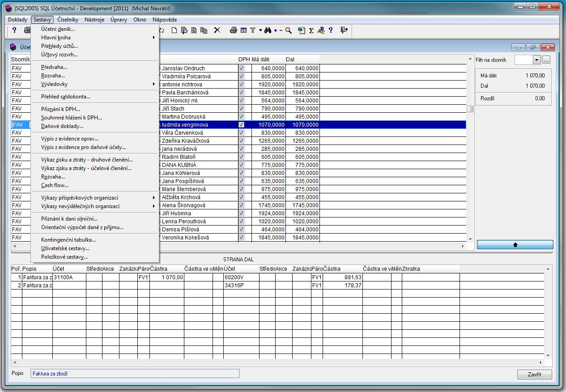This screenshot has height=392, width=566.
Task: Toggle DPH checkbox for Věra Červenková
Action: [242, 133]
